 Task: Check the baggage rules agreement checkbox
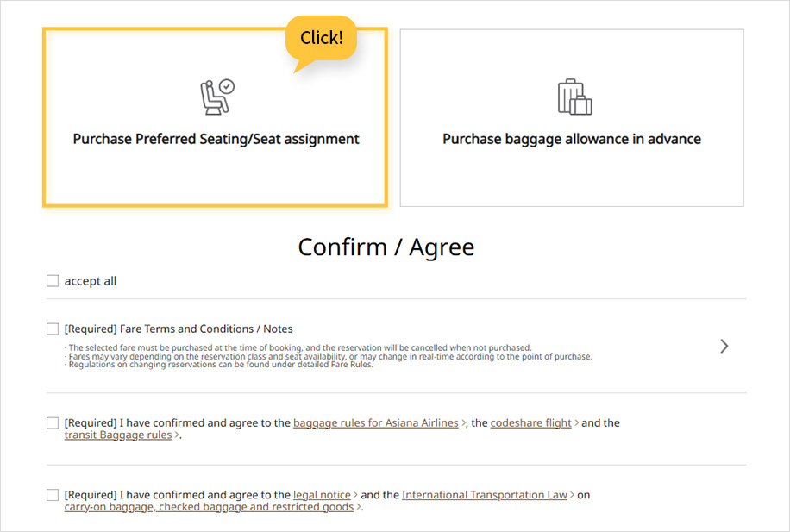(x=53, y=422)
